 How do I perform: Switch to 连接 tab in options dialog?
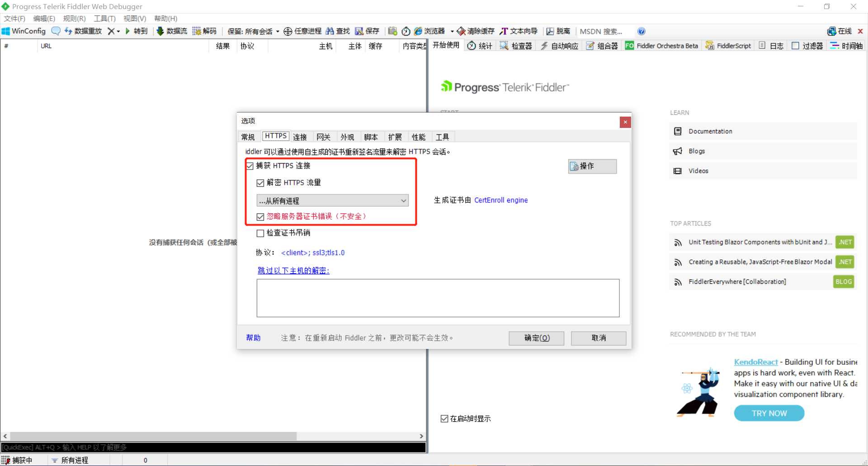pyautogui.click(x=300, y=137)
